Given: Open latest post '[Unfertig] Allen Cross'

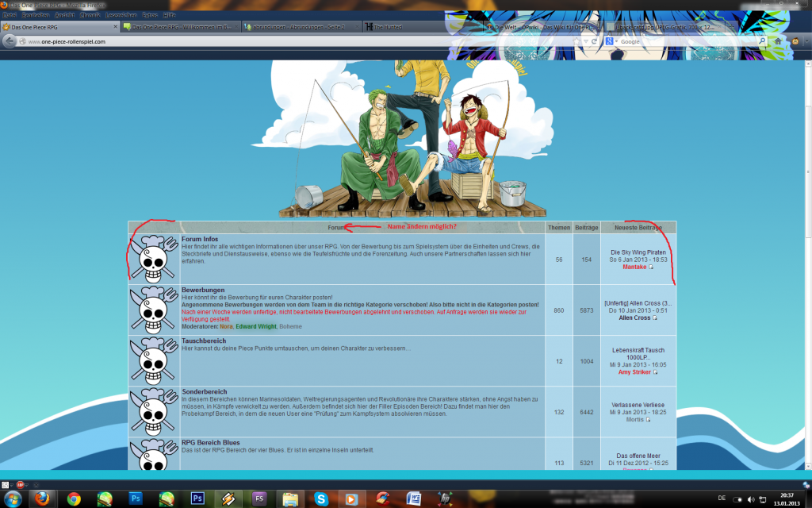Looking at the screenshot, I should point(638,303).
